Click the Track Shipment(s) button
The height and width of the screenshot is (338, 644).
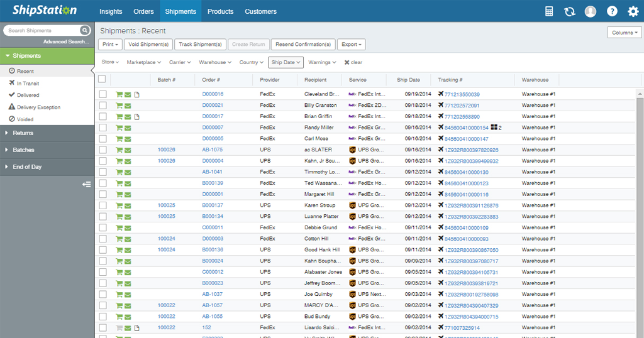pyautogui.click(x=200, y=45)
